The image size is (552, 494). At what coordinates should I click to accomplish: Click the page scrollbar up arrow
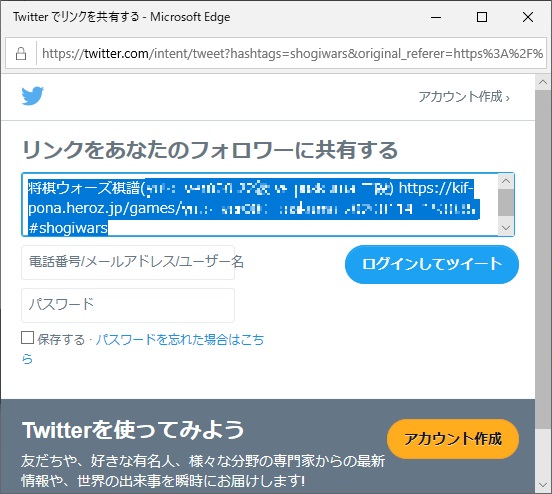coord(543,82)
